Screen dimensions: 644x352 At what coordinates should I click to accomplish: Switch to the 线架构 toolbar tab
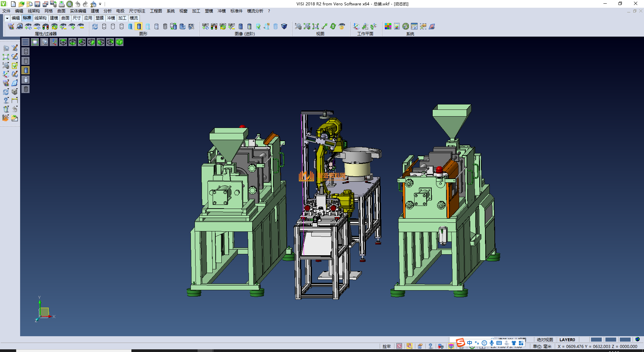click(40, 18)
